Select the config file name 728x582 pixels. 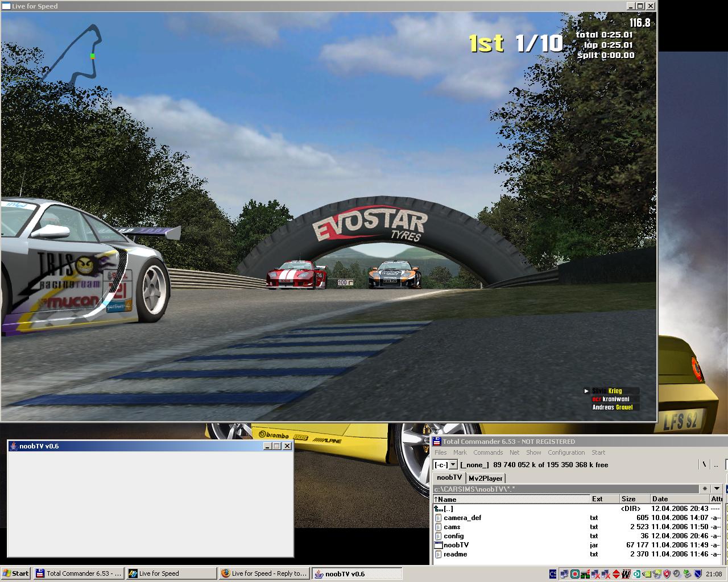coord(454,536)
